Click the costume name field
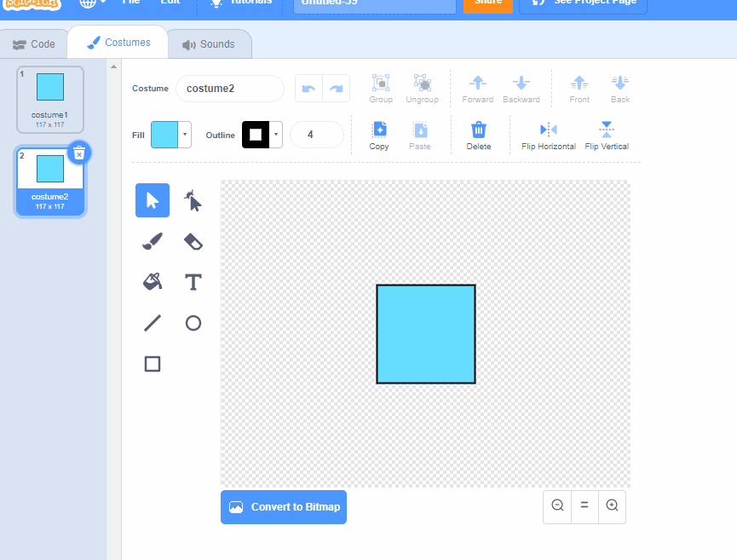The image size is (737, 560). [x=230, y=89]
